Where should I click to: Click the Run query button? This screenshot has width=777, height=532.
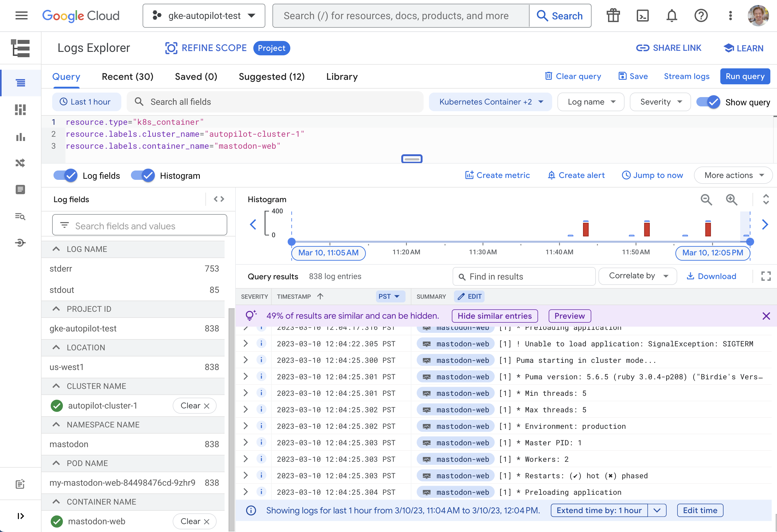(745, 76)
